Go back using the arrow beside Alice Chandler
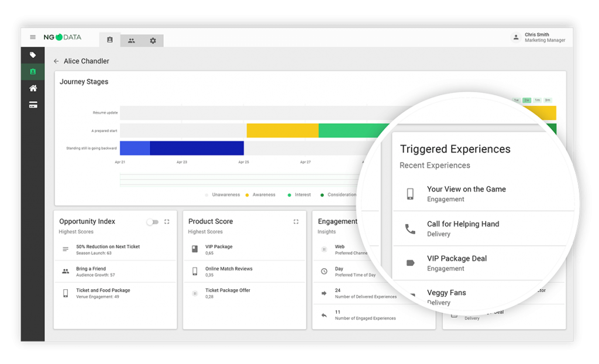The height and width of the screenshot is (364, 599). pos(56,61)
